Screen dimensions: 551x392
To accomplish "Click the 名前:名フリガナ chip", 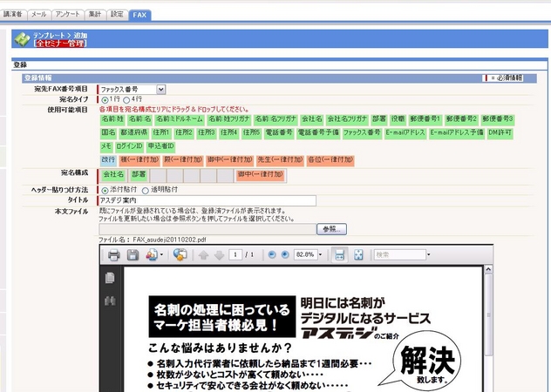I will click(275, 119).
